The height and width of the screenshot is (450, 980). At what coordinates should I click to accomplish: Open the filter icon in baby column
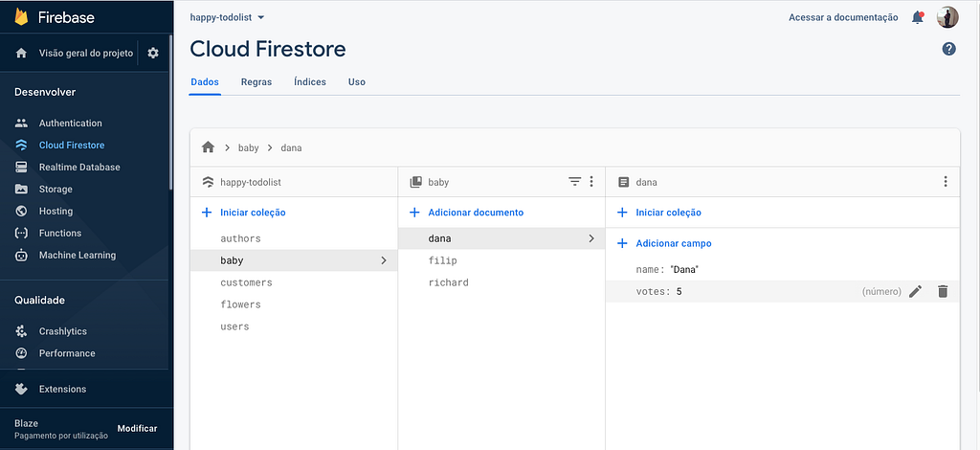574,182
